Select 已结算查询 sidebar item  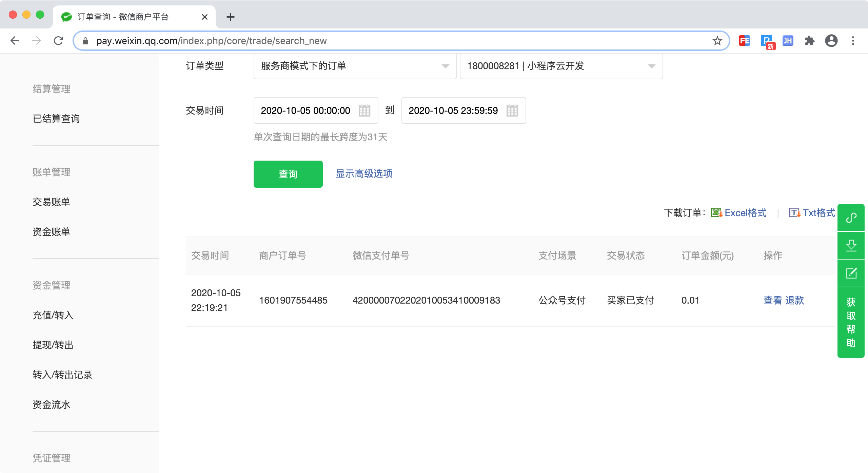56,119
